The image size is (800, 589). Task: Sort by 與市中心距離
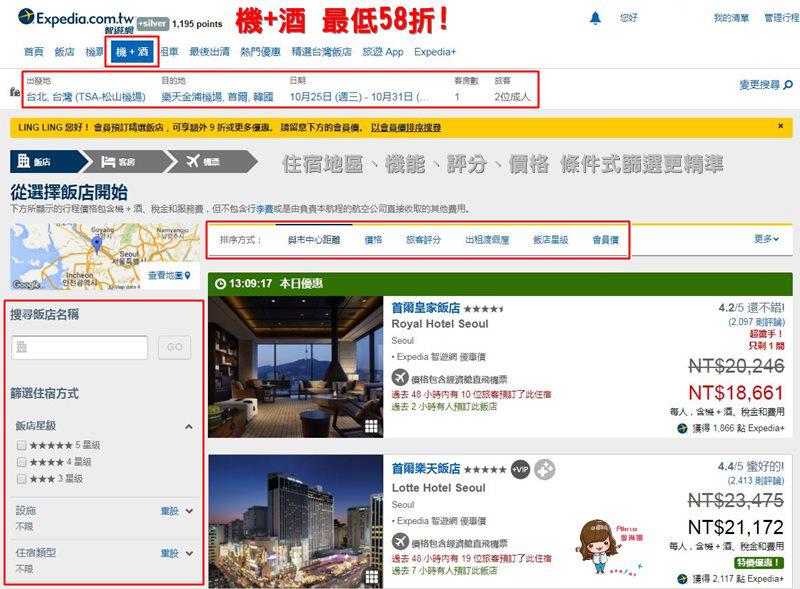314,240
